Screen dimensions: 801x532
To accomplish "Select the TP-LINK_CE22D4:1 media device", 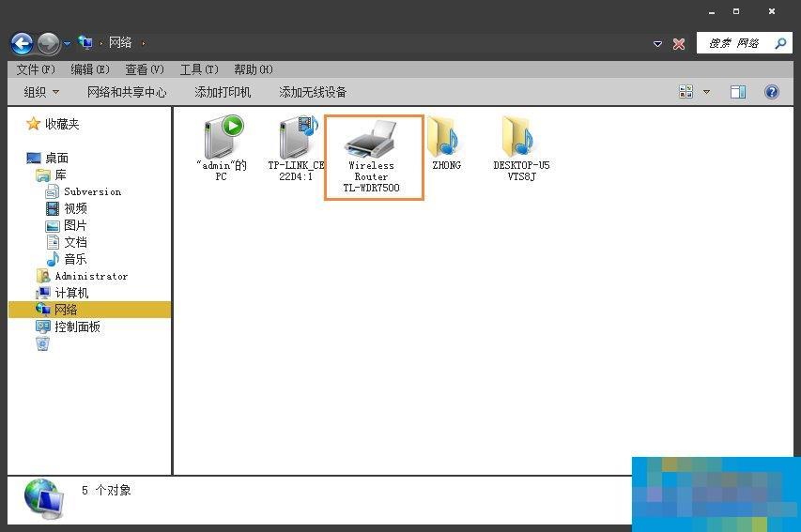I will pos(297,148).
